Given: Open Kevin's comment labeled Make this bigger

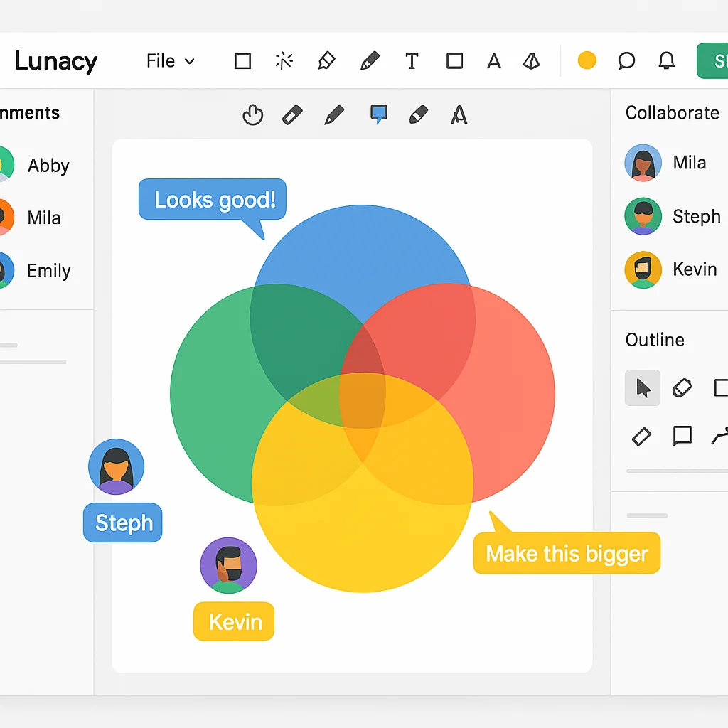Looking at the screenshot, I should point(567,553).
